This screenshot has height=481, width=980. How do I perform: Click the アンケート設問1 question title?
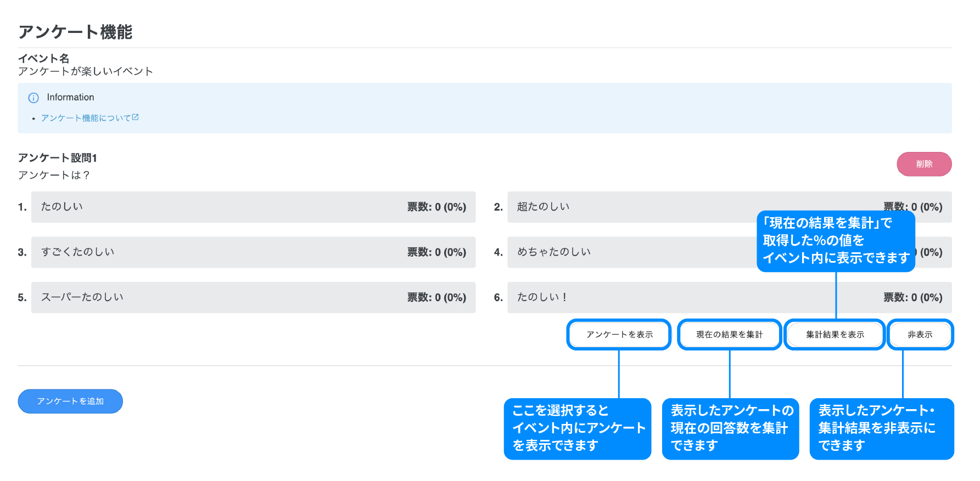click(58, 158)
